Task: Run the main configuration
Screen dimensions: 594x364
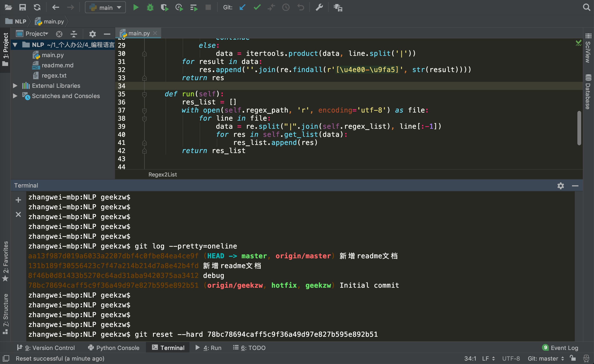Action: coord(136,7)
